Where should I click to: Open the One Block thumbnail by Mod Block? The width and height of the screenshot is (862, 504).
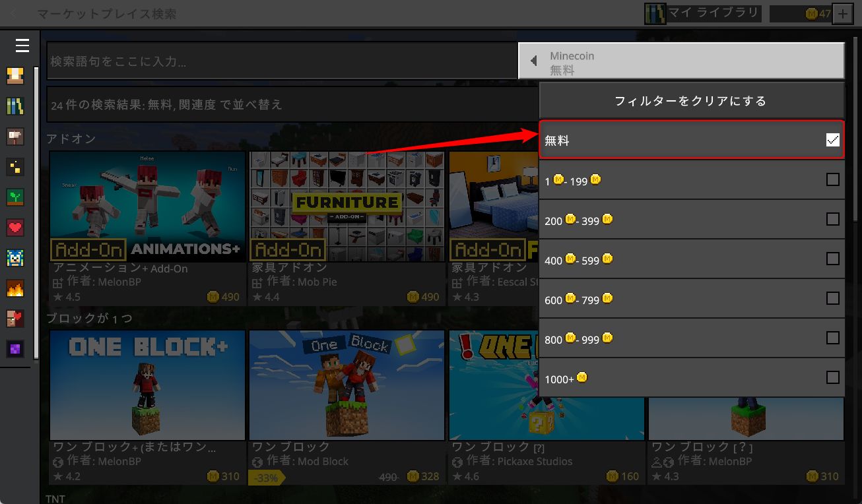[347, 385]
